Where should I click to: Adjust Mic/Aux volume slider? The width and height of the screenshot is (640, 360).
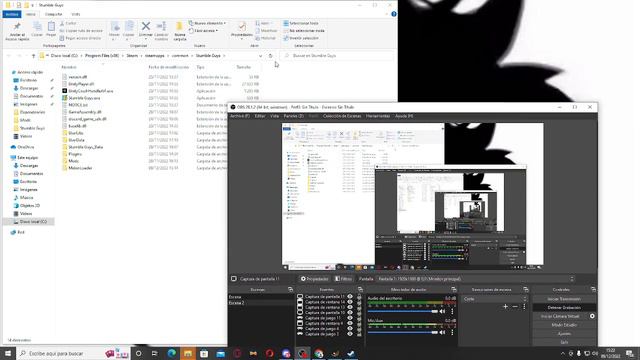pos(402,333)
